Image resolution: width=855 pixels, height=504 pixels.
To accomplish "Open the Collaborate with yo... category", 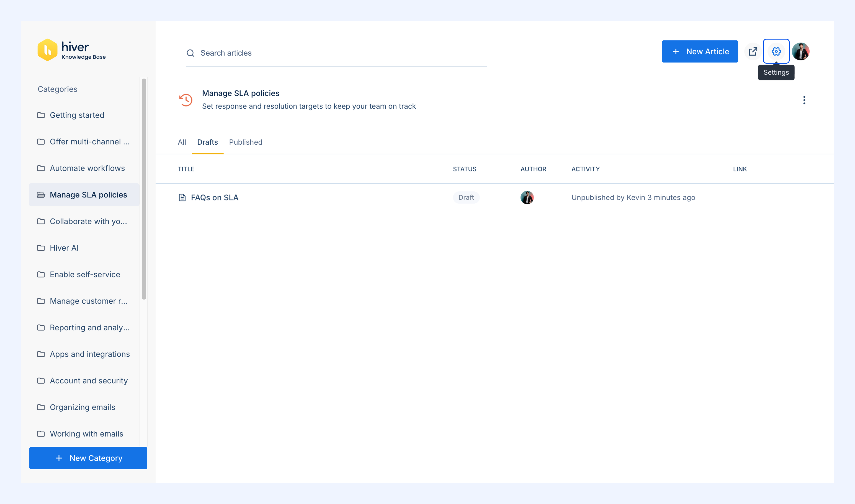I will click(x=84, y=222).
